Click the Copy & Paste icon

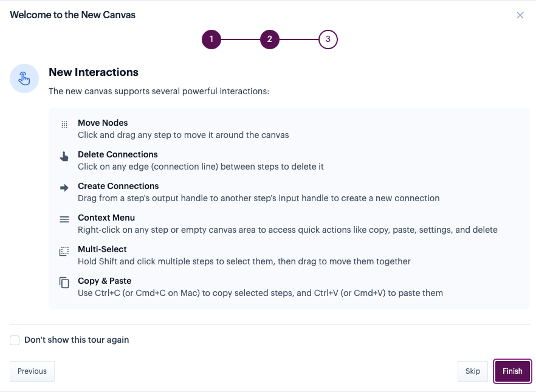point(64,283)
